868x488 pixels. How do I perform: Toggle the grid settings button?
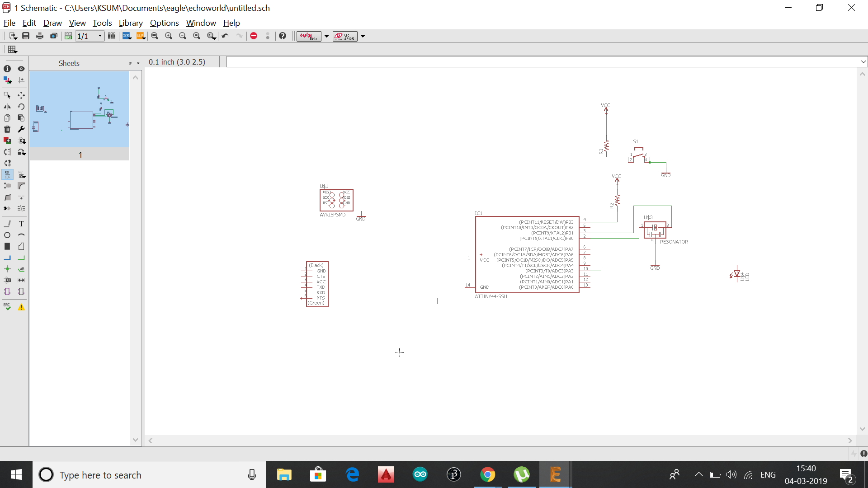pyautogui.click(x=12, y=49)
